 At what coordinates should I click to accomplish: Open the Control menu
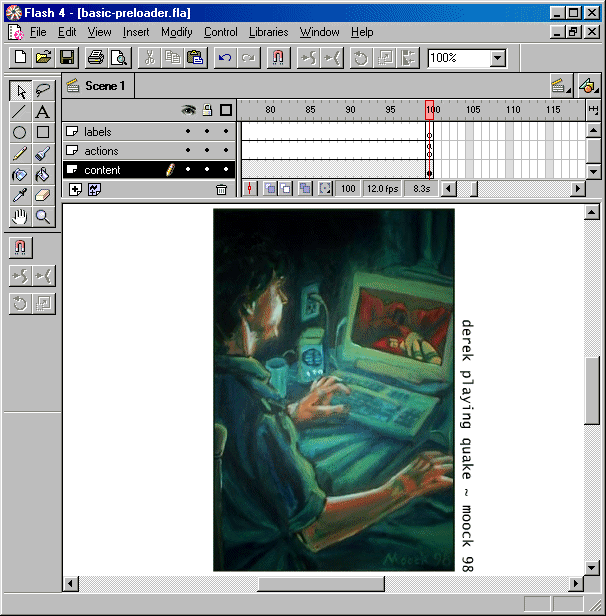tap(220, 32)
